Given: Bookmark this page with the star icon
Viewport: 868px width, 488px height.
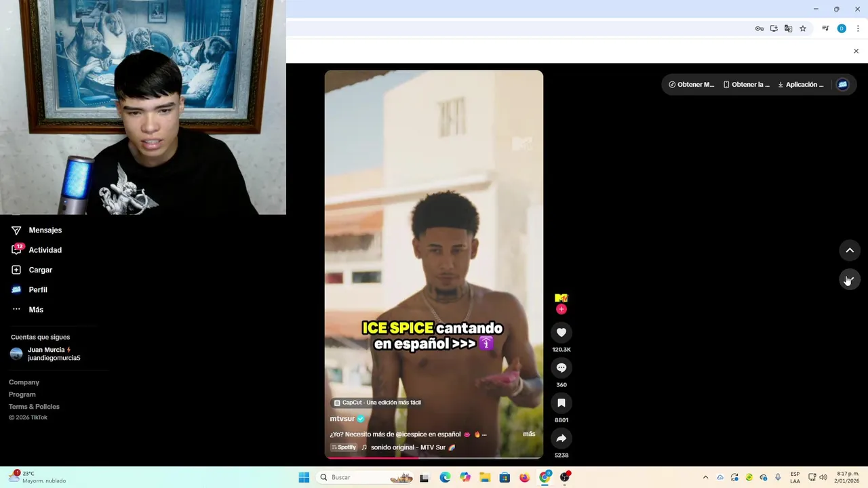Looking at the screenshot, I should 803,28.
